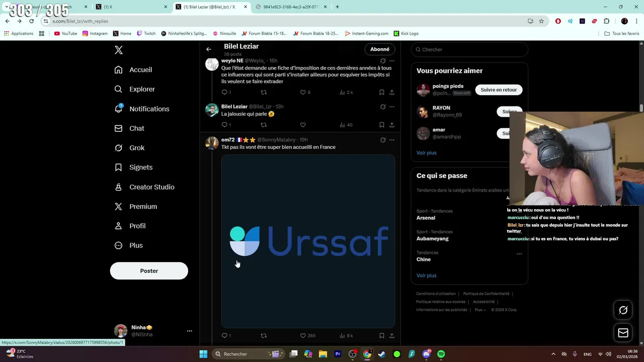The width and height of the screenshot is (644, 362).
Task: Click Voir plus under suggestions
Action: point(427,153)
